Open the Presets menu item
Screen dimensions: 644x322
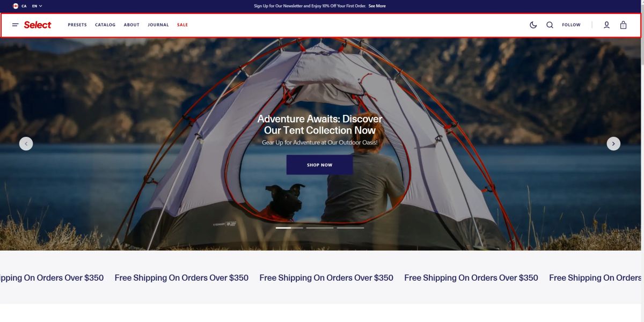click(77, 25)
